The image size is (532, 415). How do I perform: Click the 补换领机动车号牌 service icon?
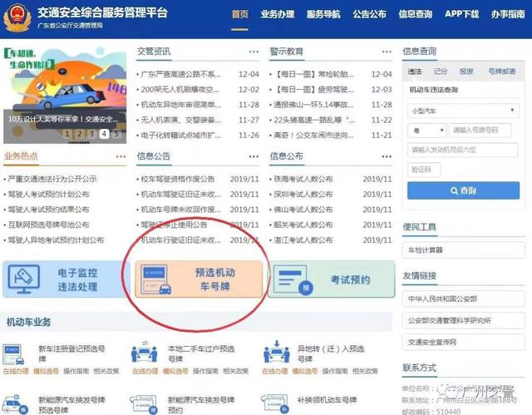(275, 403)
